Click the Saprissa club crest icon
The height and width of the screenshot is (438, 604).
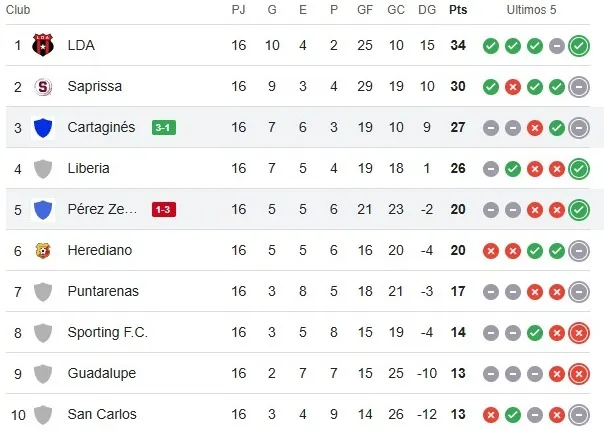tap(43, 86)
